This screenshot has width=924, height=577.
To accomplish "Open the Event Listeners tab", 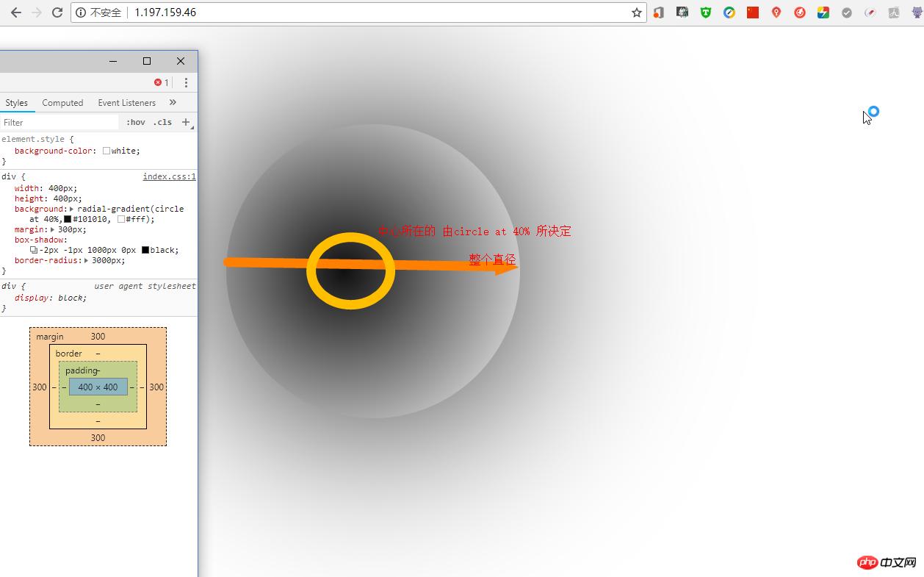I will pos(126,103).
